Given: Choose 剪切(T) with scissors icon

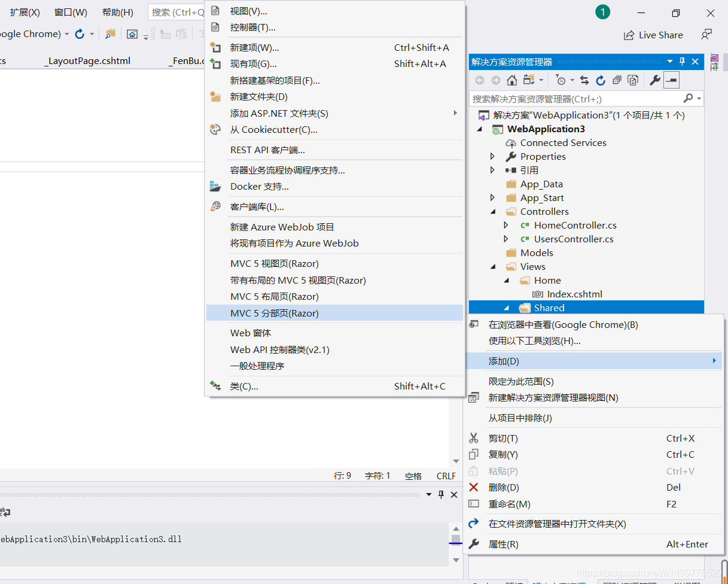Looking at the screenshot, I should coord(592,438).
